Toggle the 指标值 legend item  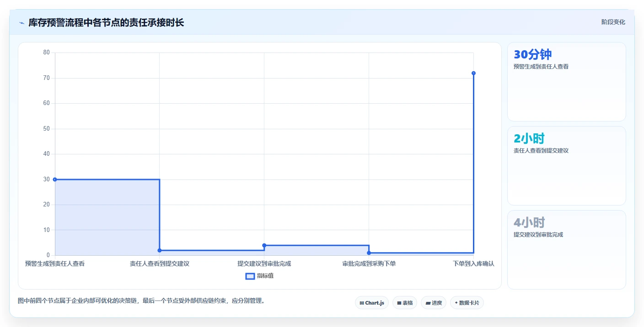[260, 276]
